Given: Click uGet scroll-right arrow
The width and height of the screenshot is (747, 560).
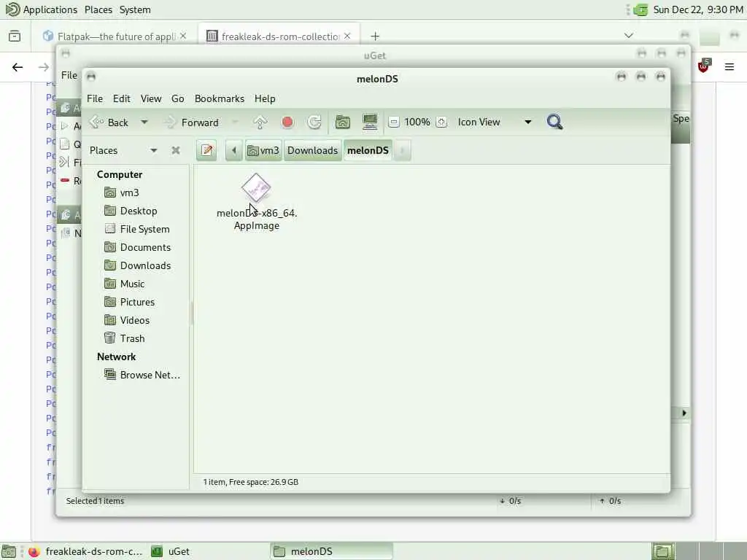Looking at the screenshot, I should [684, 413].
